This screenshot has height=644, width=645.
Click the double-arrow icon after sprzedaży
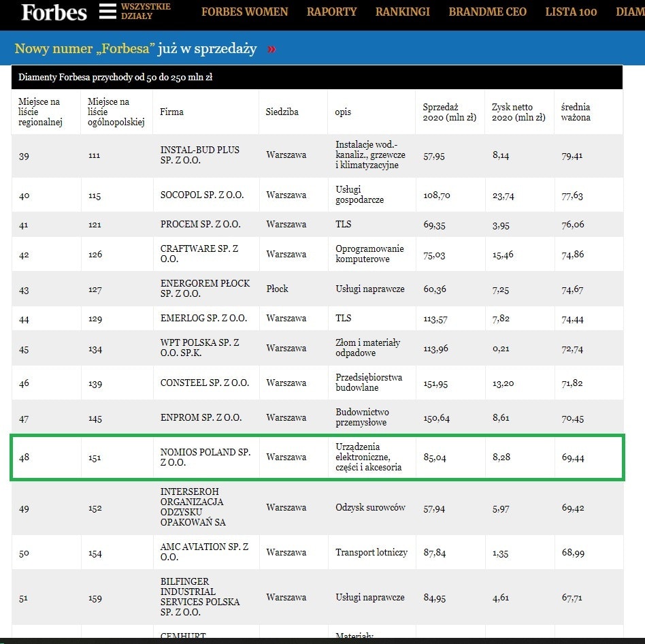pyautogui.click(x=271, y=49)
